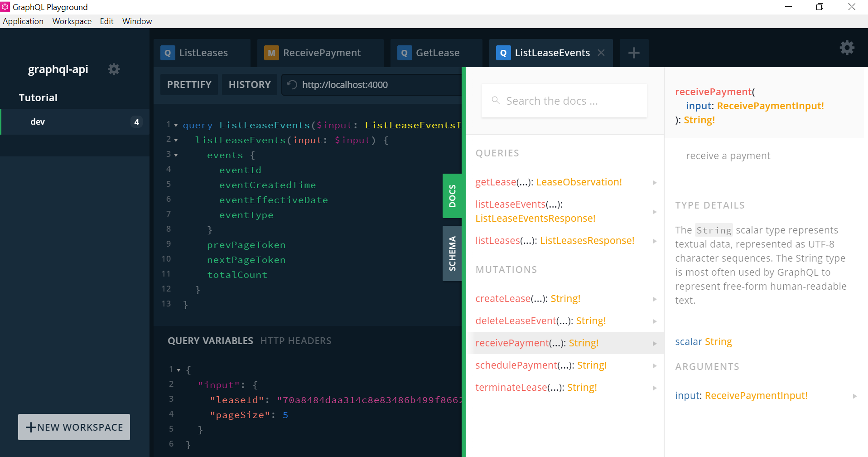Click the GraphQL Playground app logo
This screenshot has height=457, width=868.
pos(5,7)
